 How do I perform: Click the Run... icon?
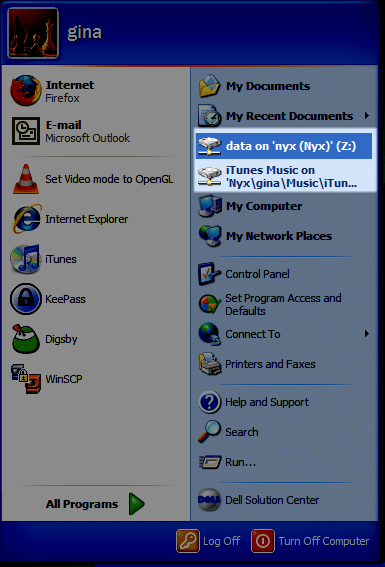tap(210, 462)
